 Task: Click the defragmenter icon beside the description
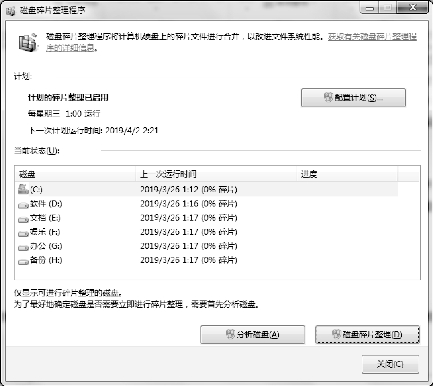pyautogui.click(x=27, y=42)
